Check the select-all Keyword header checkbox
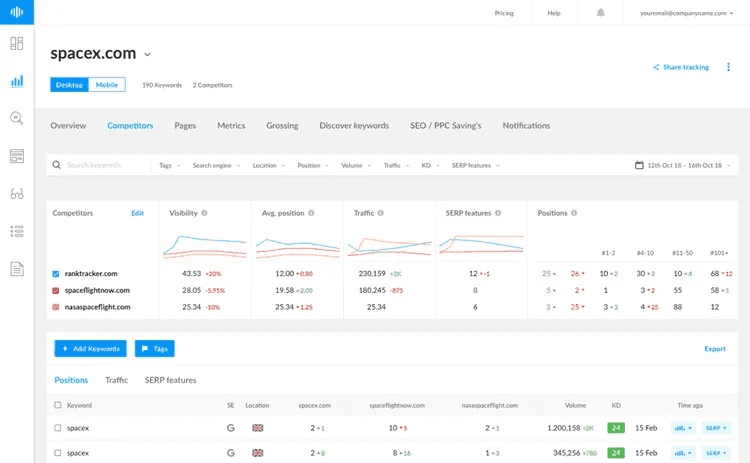The width and height of the screenshot is (750, 463). pos(58,405)
